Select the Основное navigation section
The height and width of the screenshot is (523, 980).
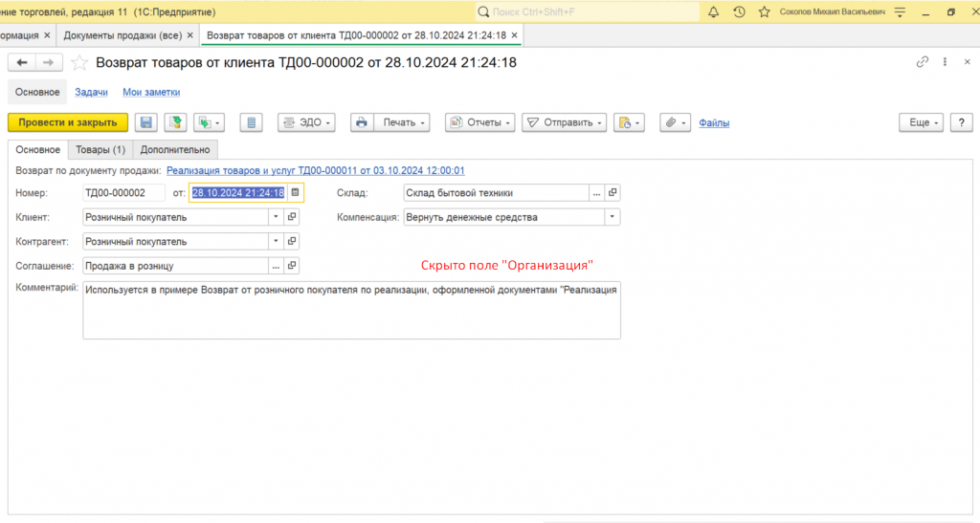tap(37, 92)
